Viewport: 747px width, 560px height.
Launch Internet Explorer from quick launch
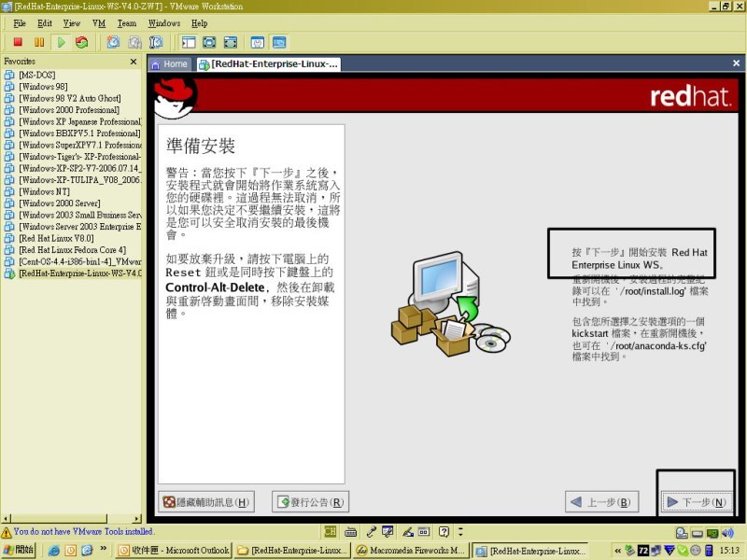[x=54, y=551]
